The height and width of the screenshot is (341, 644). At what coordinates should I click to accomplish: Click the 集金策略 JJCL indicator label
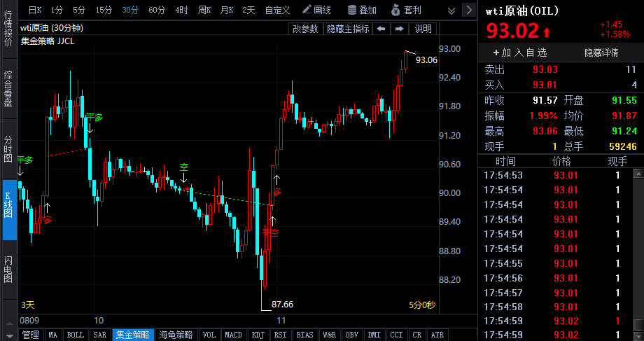[x=48, y=41]
